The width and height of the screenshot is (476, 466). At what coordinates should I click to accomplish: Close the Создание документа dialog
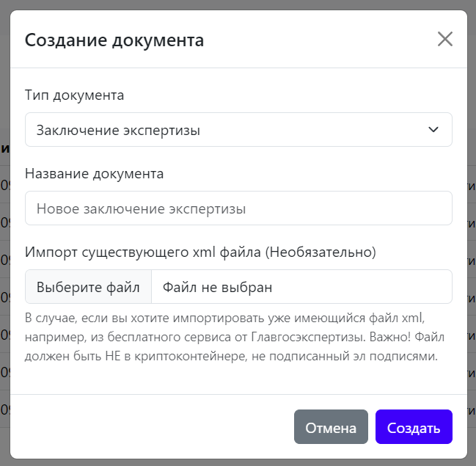tap(444, 40)
